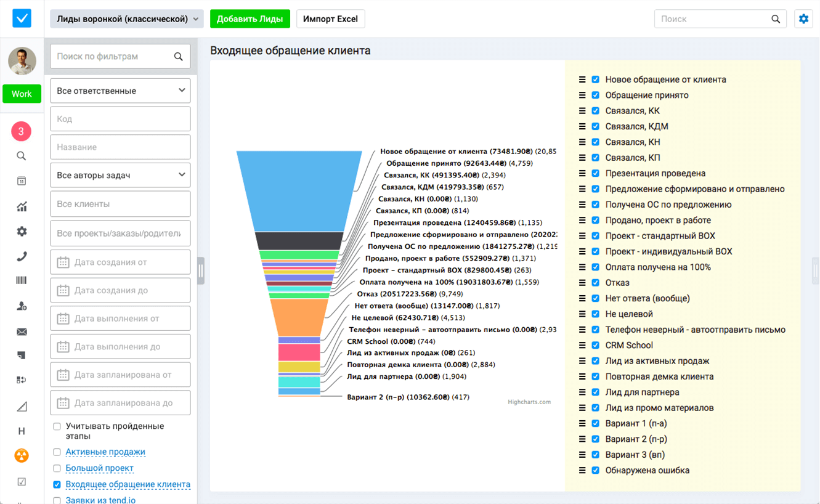Enable the Активные продажи checkbox
Viewport: 820px width, 504px height.
click(x=57, y=452)
